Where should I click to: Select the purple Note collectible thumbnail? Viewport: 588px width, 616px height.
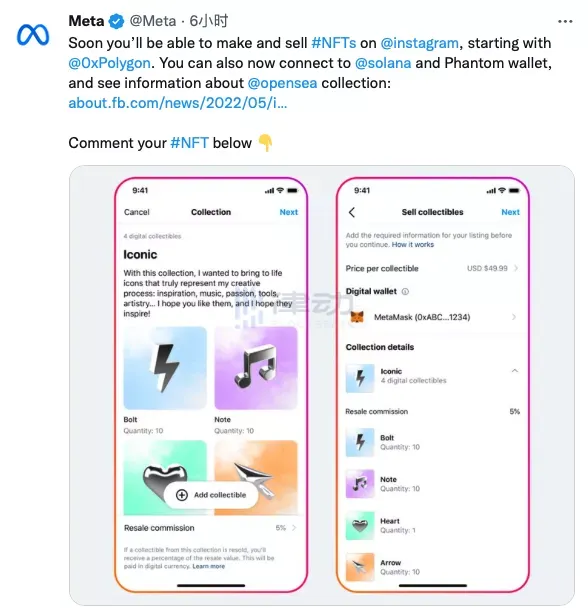(256, 368)
